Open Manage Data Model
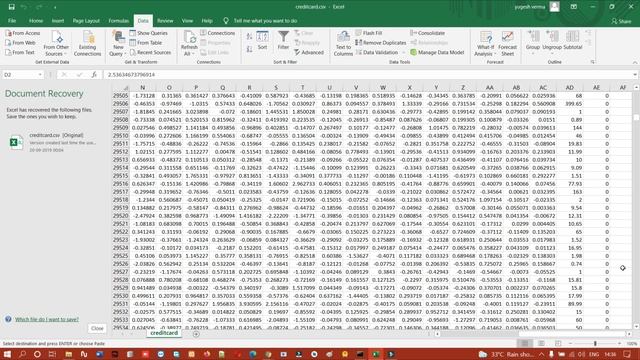 (437, 52)
